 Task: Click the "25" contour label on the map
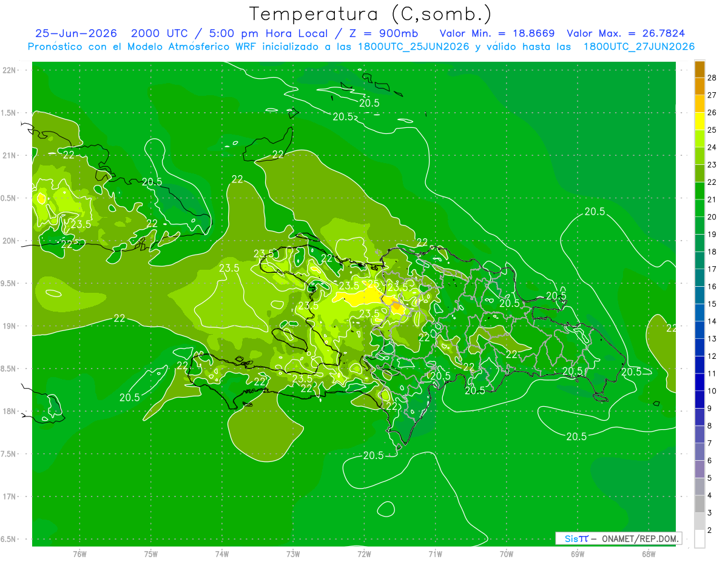[374, 284]
